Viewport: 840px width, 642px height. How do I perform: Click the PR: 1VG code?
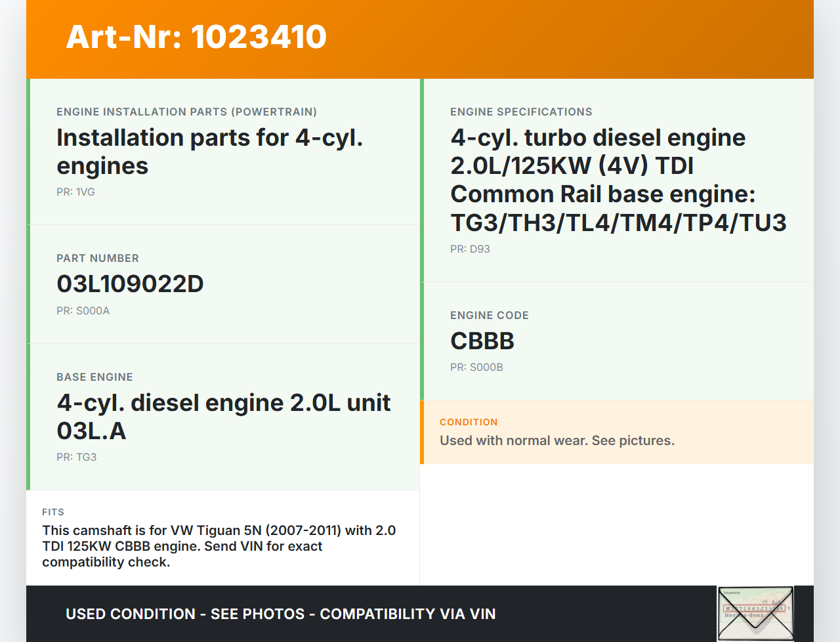point(75,192)
